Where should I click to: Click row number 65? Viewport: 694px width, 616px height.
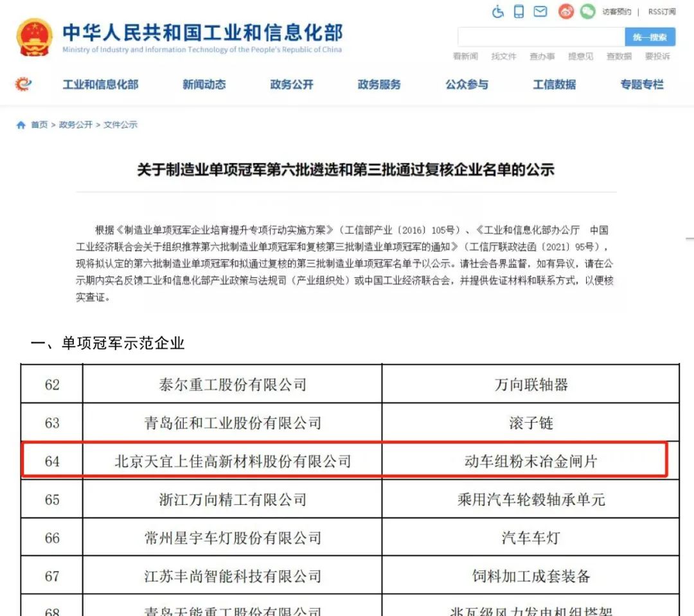52,500
